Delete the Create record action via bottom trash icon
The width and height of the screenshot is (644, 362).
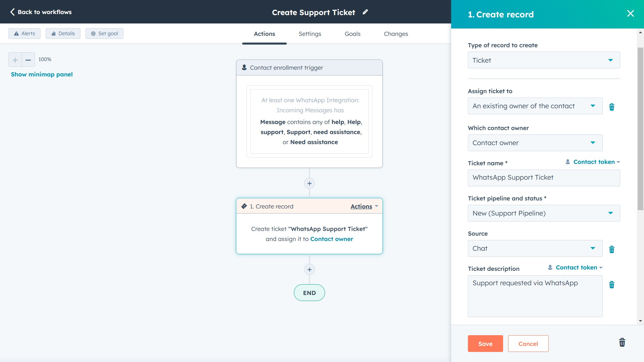(622, 343)
